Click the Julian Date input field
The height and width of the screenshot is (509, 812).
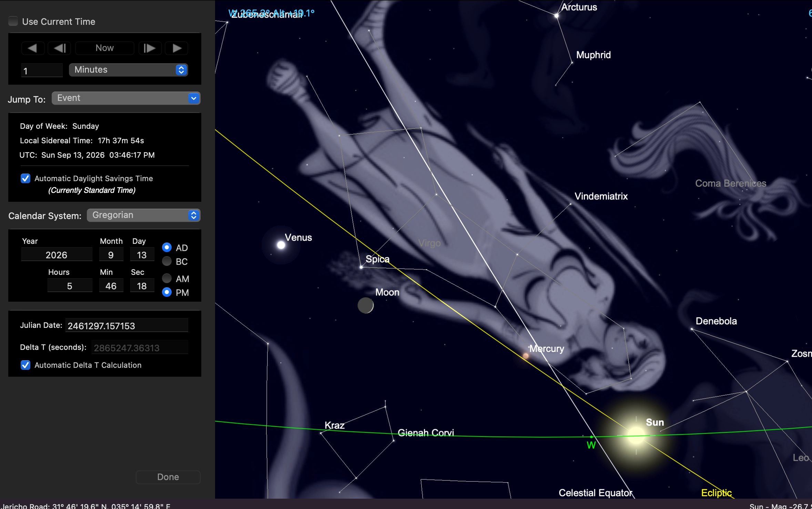[x=126, y=326]
